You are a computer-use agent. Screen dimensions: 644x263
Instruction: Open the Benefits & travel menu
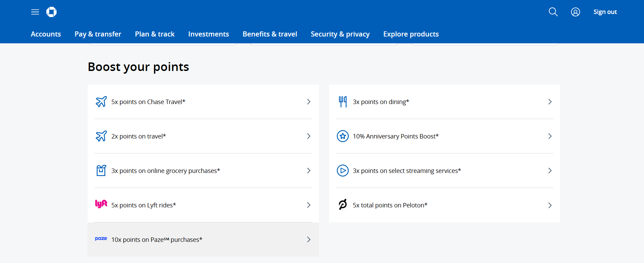[x=270, y=34]
